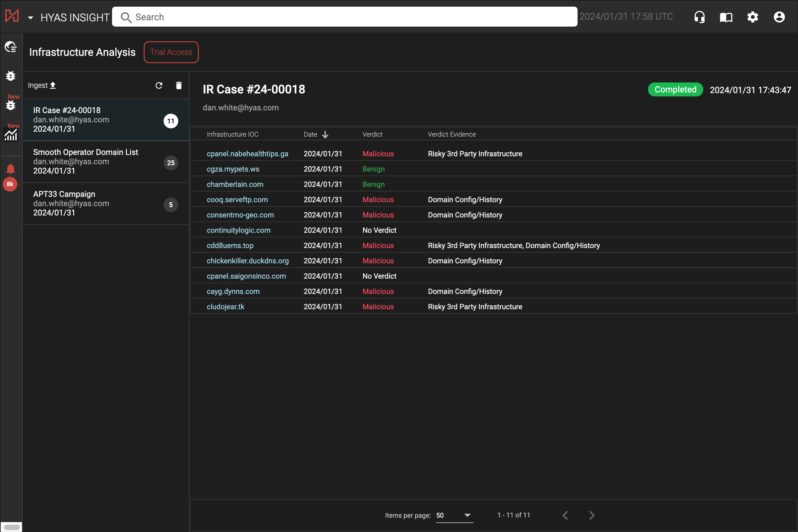Select the new bug sidebar icon
Image resolution: width=798 pixels, height=532 pixels.
pyautogui.click(x=11, y=105)
